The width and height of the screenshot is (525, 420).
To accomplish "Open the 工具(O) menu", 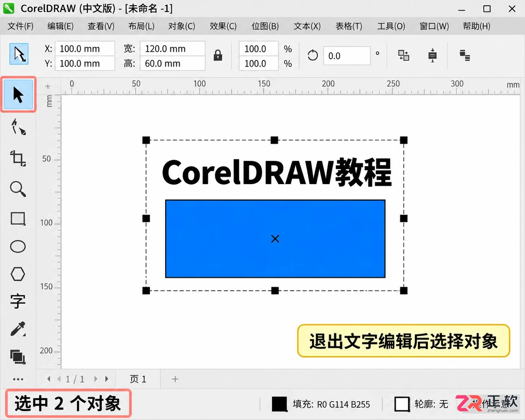I will click(x=391, y=26).
